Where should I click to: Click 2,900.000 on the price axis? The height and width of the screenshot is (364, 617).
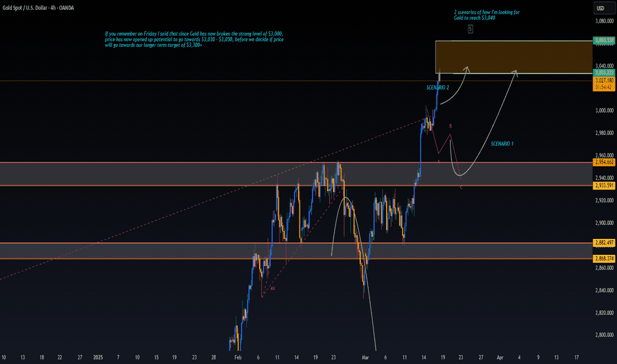[x=604, y=223]
